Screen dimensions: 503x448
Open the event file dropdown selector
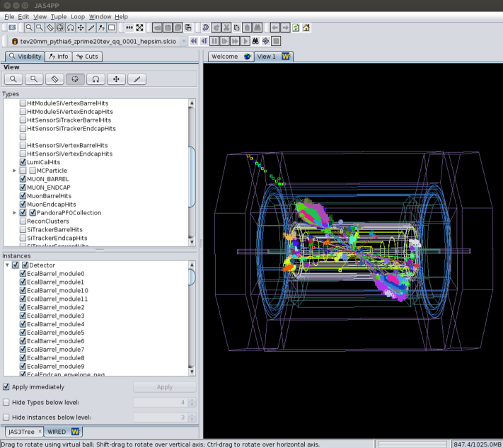click(184, 41)
